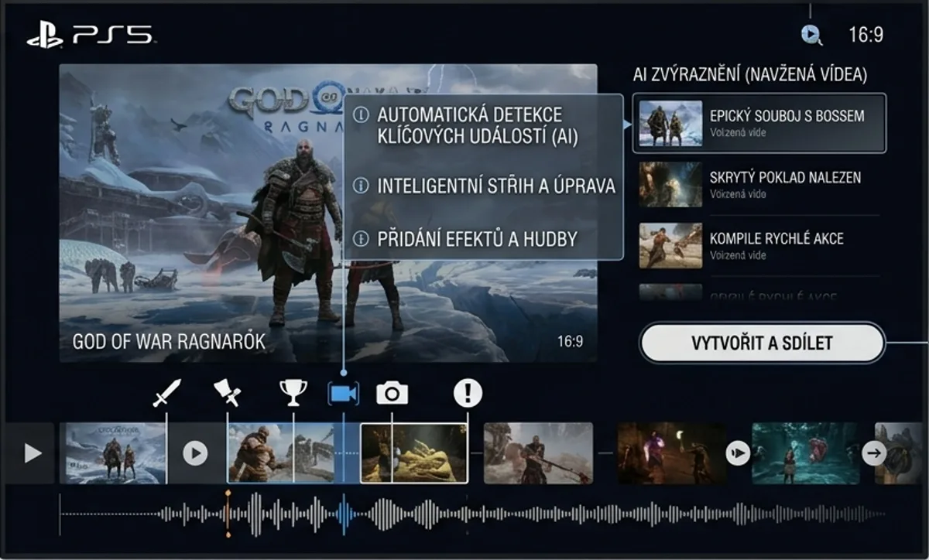929x560 pixels.
Task: Click the blue playhead on the waveform
Action: [x=344, y=513]
